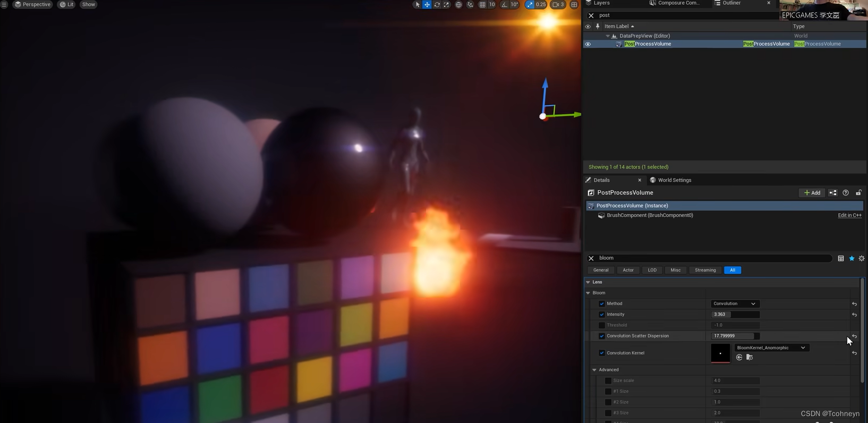Switch to the Details tab
The width and height of the screenshot is (868, 423).
(601, 180)
